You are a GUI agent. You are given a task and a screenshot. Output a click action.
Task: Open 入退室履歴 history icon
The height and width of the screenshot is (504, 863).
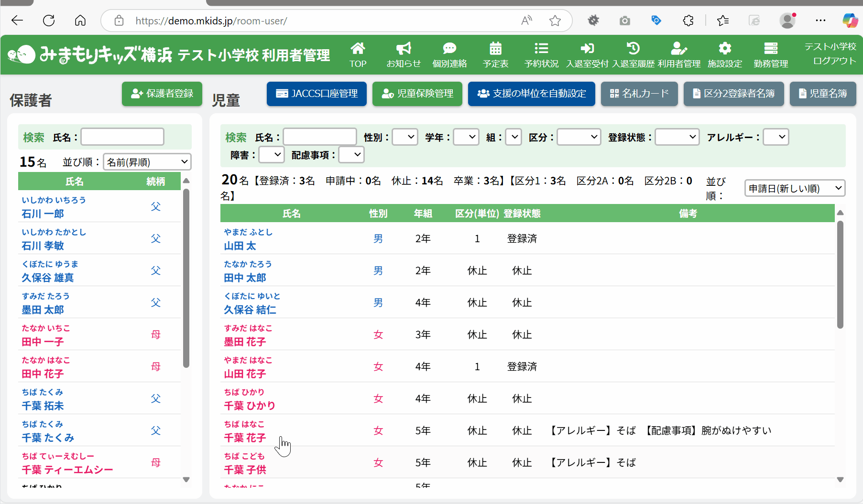[x=633, y=49]
